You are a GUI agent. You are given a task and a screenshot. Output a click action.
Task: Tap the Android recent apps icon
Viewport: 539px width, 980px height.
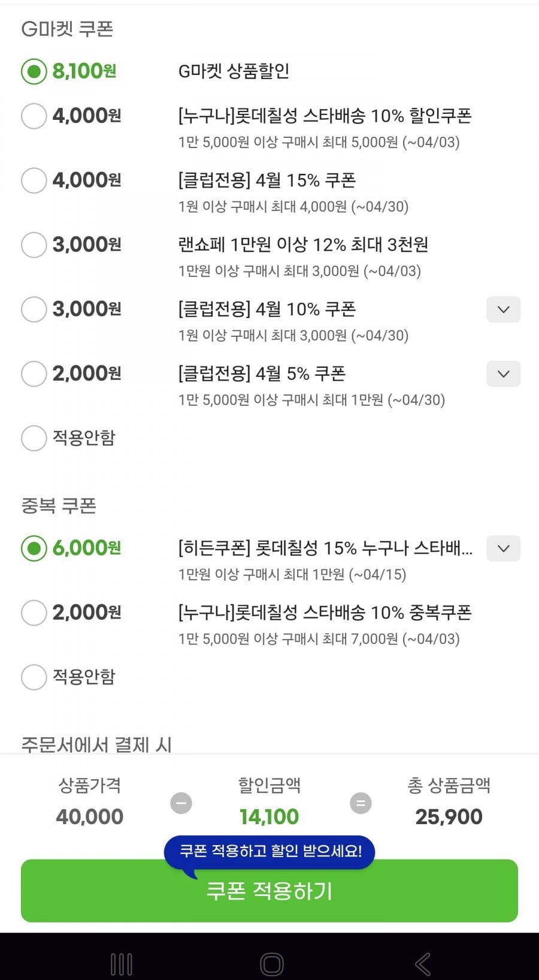[122, 964]
